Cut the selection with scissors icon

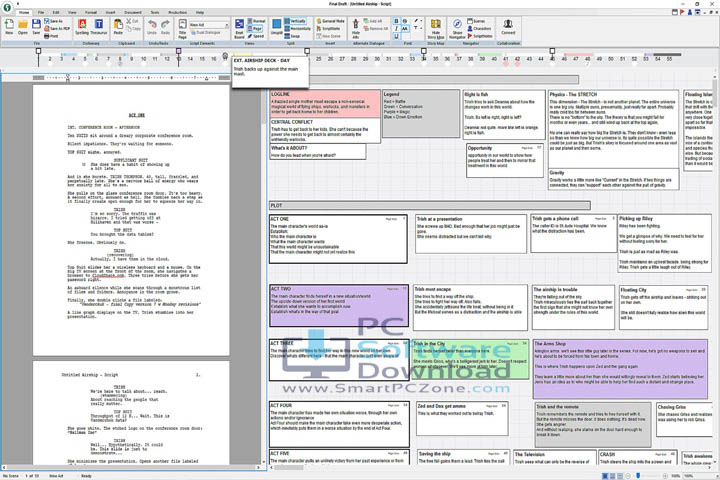tap(132, 21)
